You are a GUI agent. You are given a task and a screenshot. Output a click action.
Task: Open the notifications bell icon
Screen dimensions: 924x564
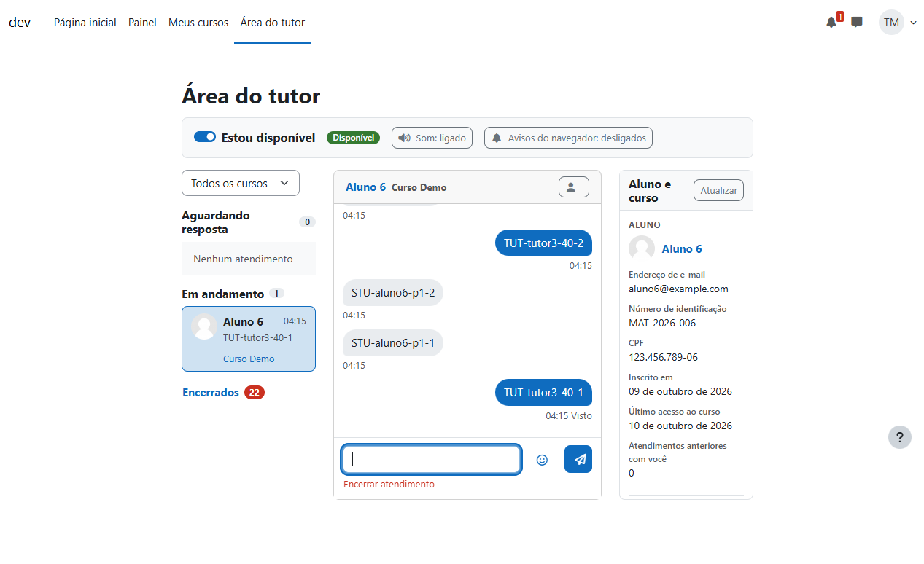point(831,23)
